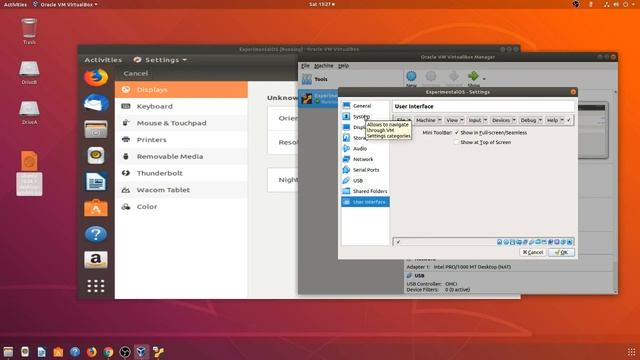Select Printers in guest Settings panel
Viewport: 640px width, 360px height.
[x=181, y=140]
